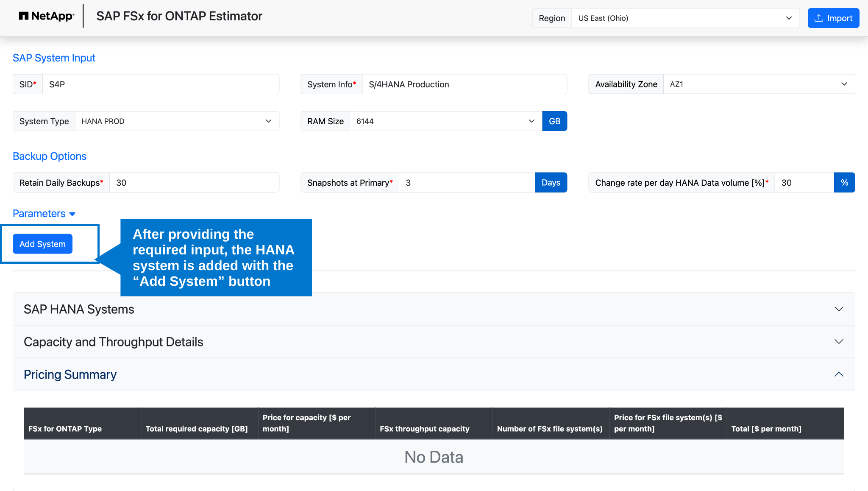Click SAP FSx for ONTAP Estimator title
The height and width of the screenshot is (491, 868).
click(179, 16)
